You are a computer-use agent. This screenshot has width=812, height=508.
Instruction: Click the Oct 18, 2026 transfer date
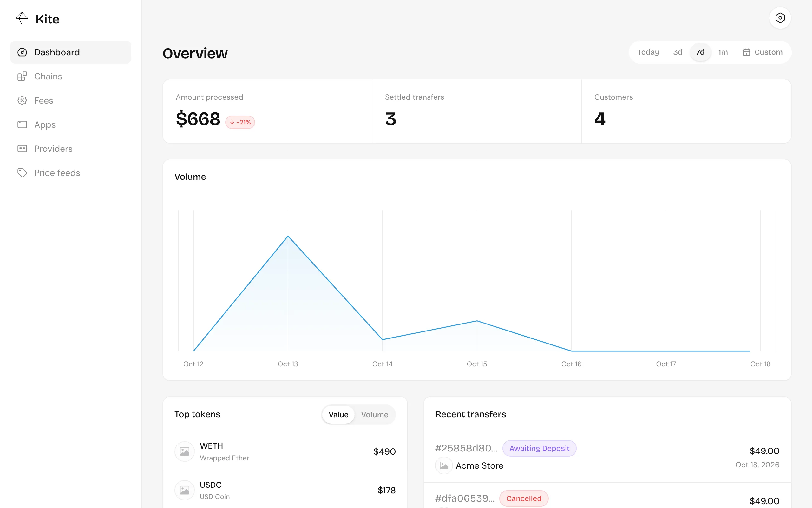[757, 465]
